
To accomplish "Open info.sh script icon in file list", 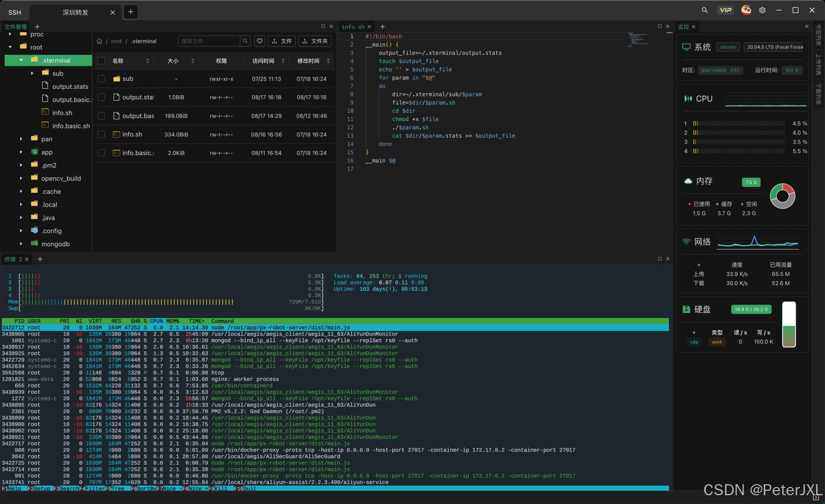I will tap(116, 134).
